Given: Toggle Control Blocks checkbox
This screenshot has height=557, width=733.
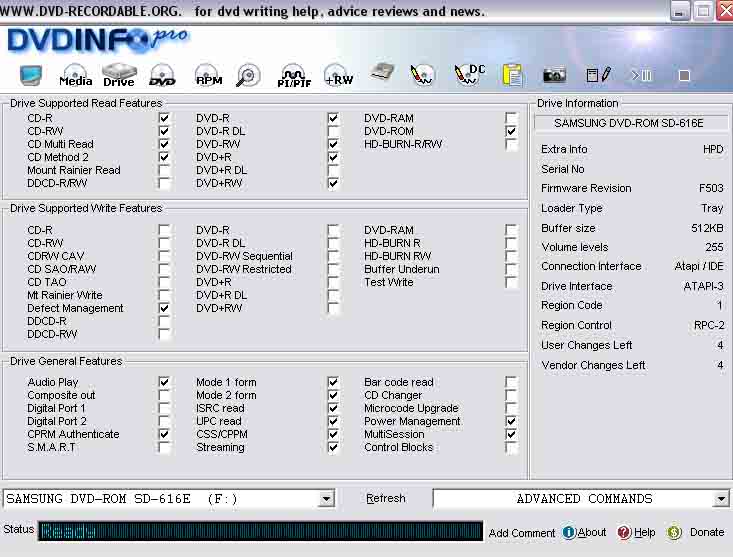Looking at the screenshot, I should pos(511,447).
